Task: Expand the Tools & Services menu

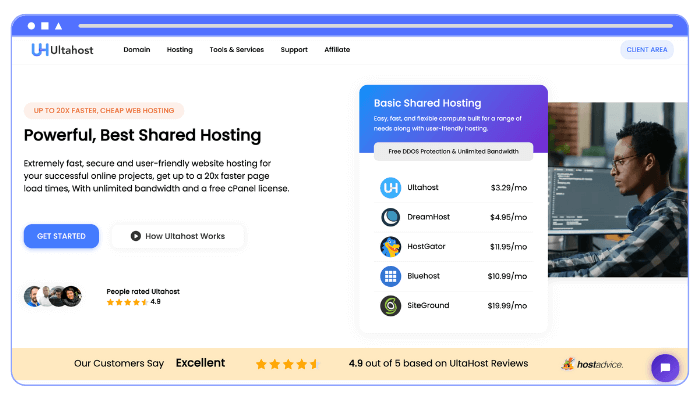Action: [x=236, y=49]
